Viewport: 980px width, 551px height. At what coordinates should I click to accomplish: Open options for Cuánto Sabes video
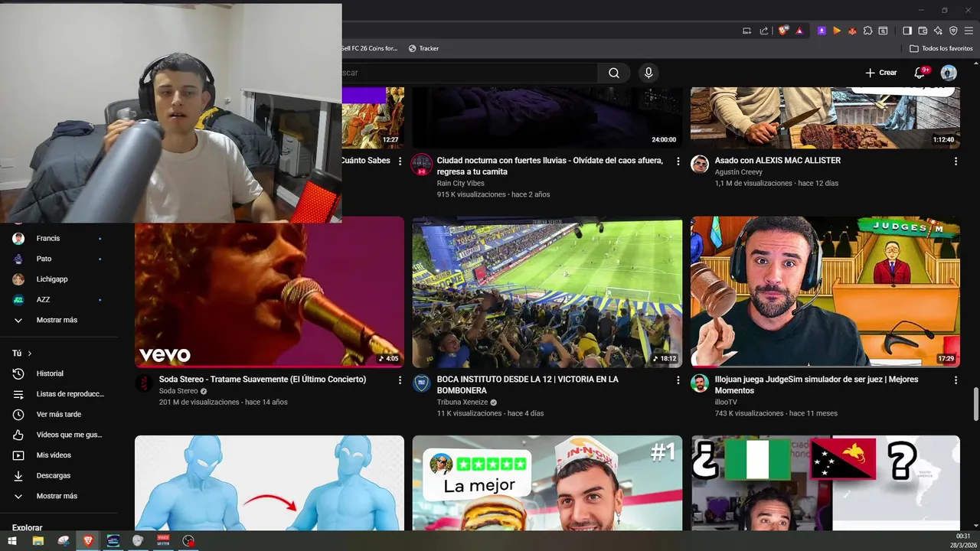pyautogui.click(x=400, y=161)
